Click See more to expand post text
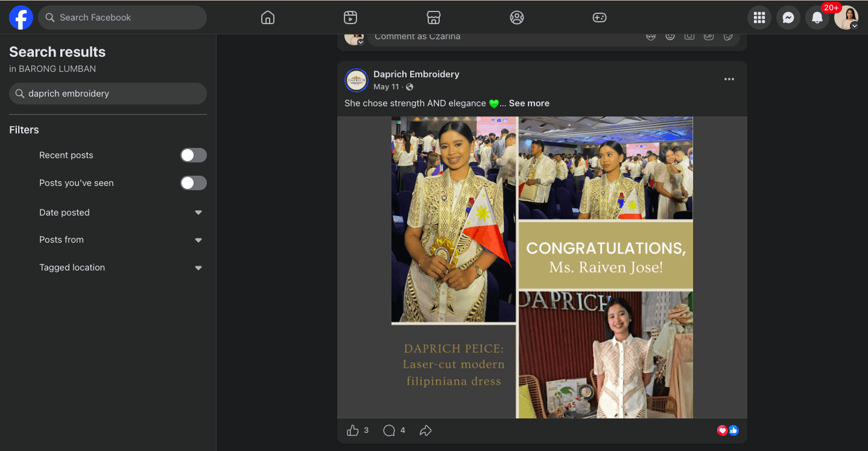 (529, 103)
